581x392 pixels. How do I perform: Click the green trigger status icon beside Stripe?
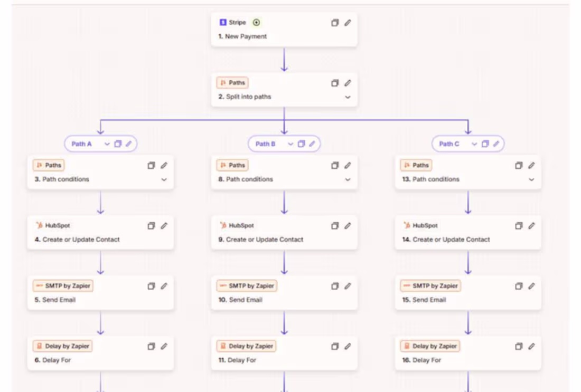[x=257, y=22]
